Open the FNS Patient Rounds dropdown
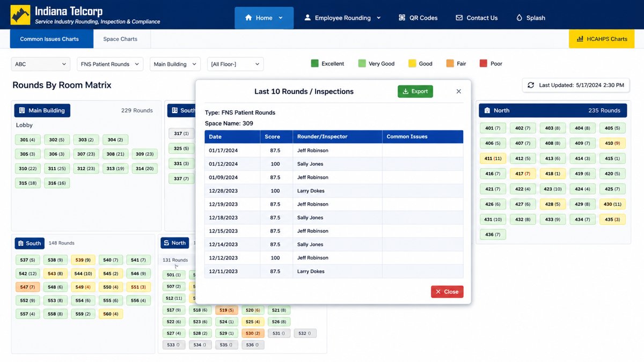Image resolution: width=644 pixels, height=362 pixels. 110,64
